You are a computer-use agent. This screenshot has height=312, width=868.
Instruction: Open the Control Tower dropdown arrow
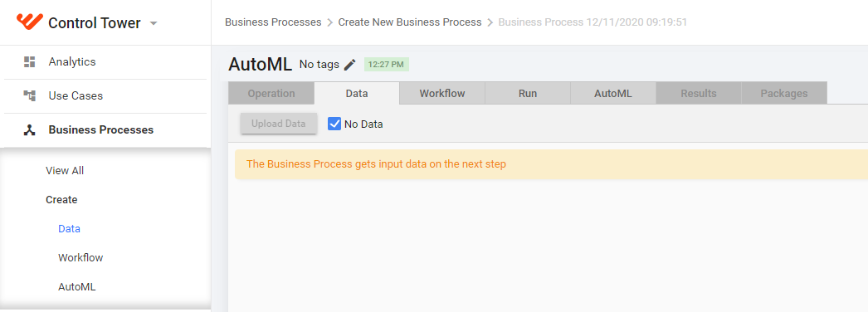[x=154, y=23]
